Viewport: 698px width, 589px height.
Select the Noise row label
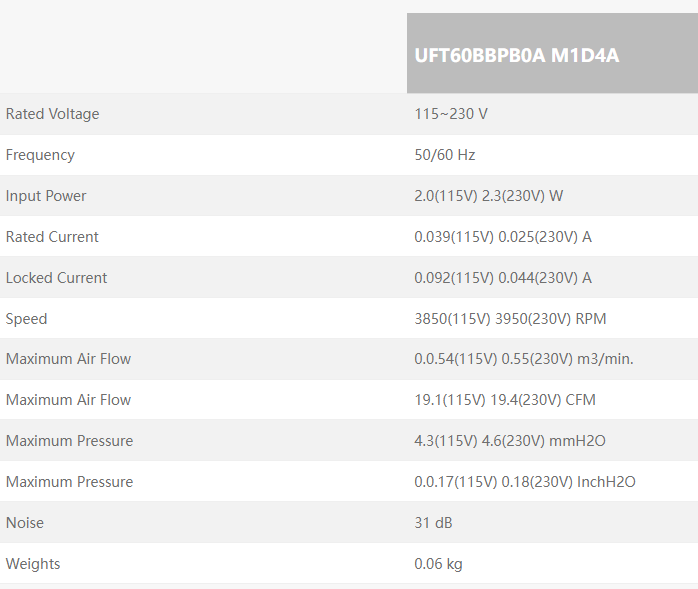pyautogui.click(x=25, y=523)
